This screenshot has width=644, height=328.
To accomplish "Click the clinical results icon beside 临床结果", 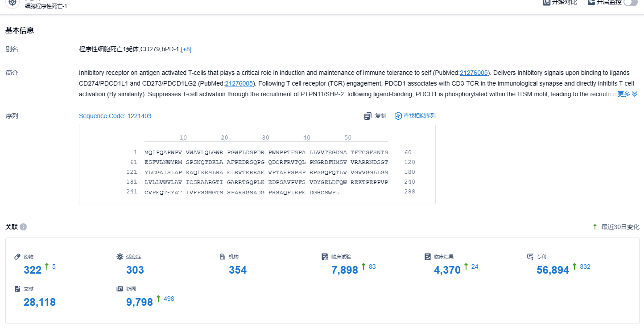I will (x=428, y=257).
